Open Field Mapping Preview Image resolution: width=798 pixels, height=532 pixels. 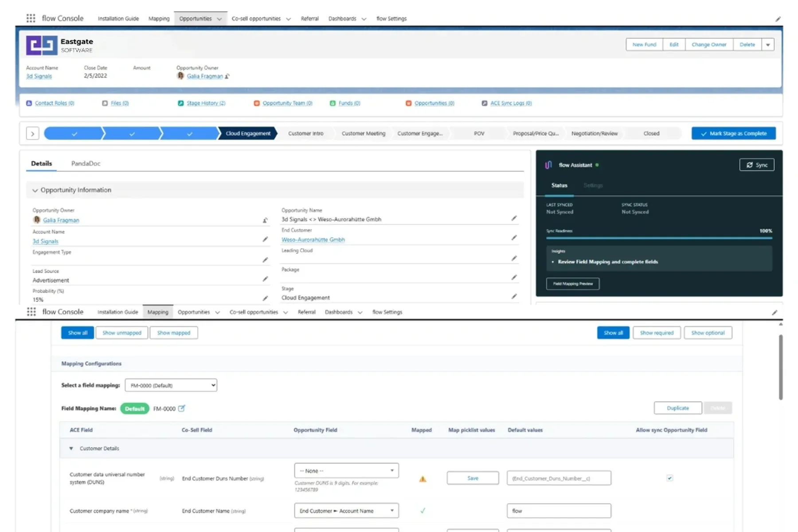(x=572, y=284)
